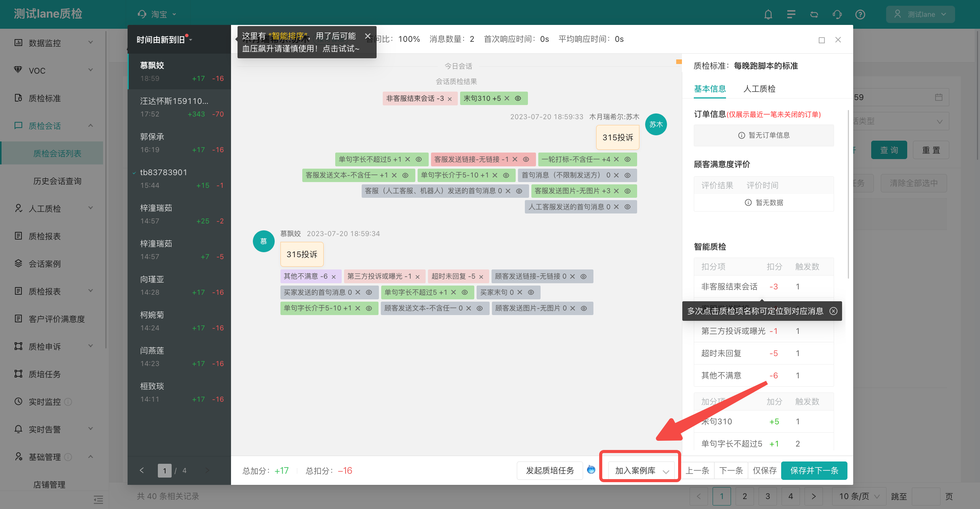Select page 3 in background pagination
The height and width of the screenshot is (509, 980).
pyautogui.click(x=768, y=496)
